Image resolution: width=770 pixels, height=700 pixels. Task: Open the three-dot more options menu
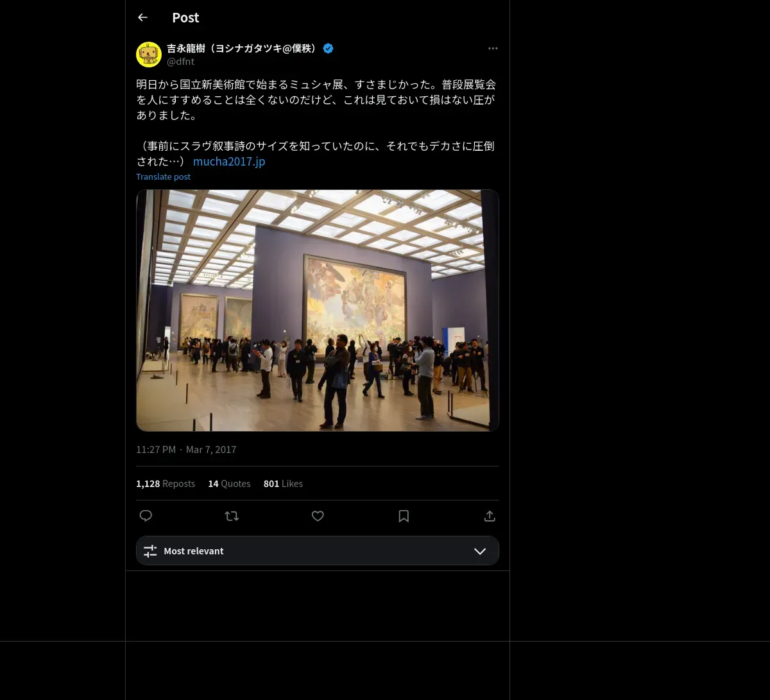coord(493,49)
